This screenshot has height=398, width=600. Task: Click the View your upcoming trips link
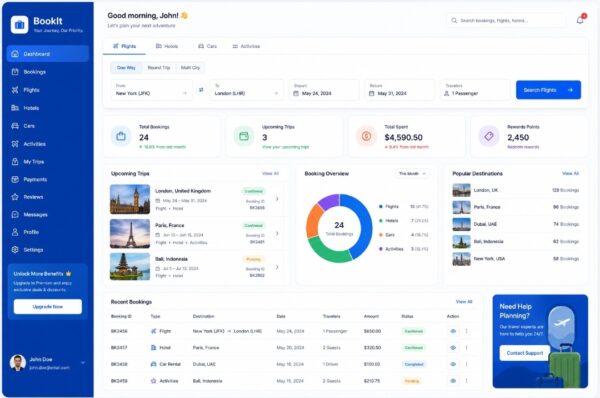(285, 147)
